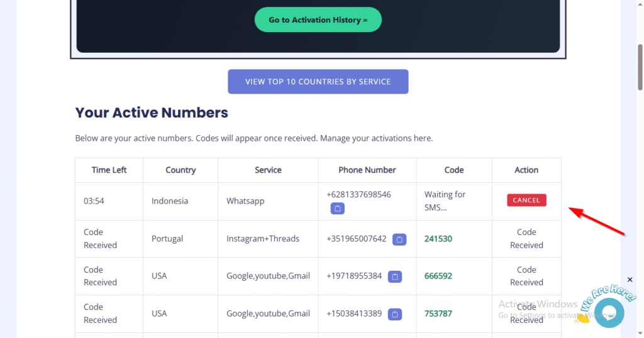Cancel the Indonesia Whatsapp activation
The image size is (644, 338).
click(526, 200)
